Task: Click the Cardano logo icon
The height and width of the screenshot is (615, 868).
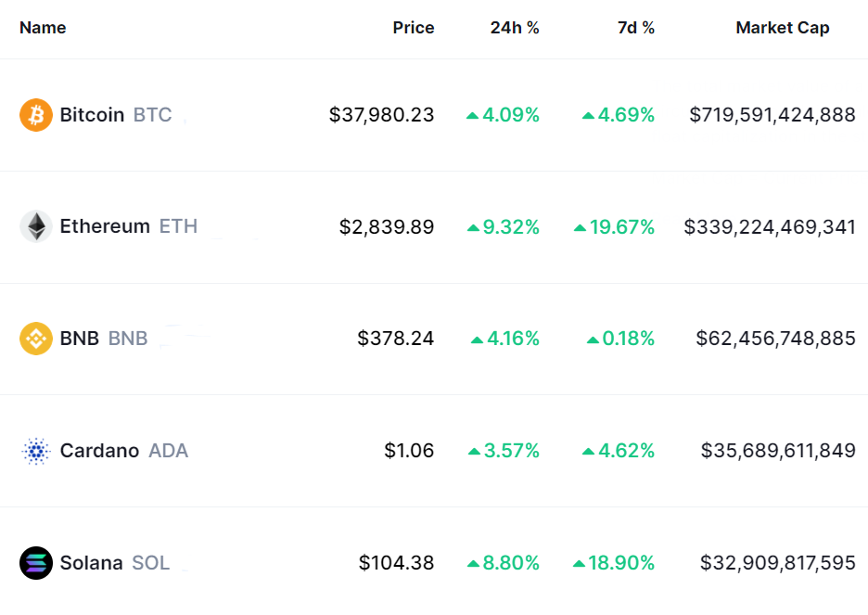Action: pyautogui.click(x=36, y=451)
